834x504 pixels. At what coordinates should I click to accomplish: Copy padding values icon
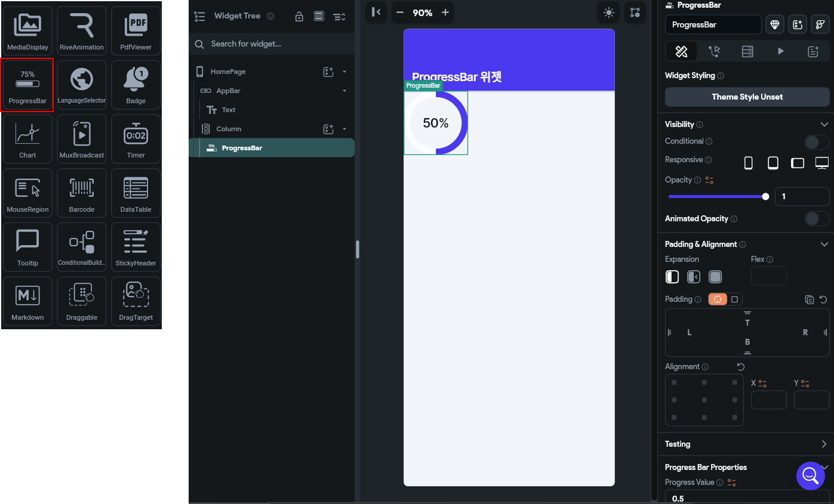tap(810, 299)
